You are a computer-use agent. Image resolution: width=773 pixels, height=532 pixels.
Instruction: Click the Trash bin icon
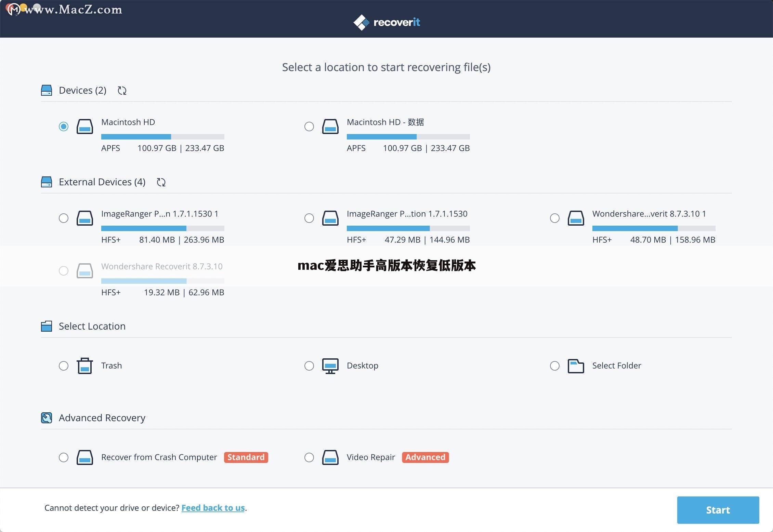point(85,366)
